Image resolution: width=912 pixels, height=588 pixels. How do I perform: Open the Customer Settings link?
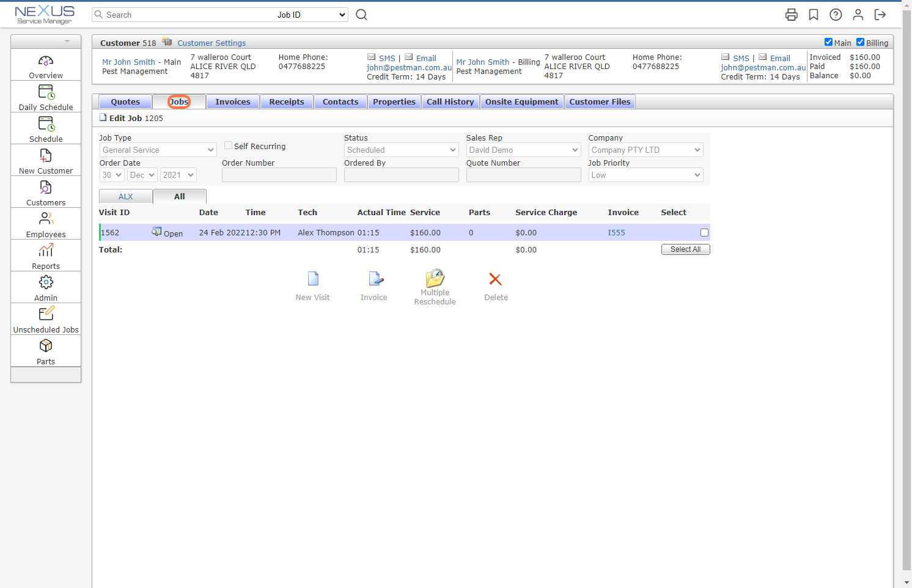click(211, 43)
